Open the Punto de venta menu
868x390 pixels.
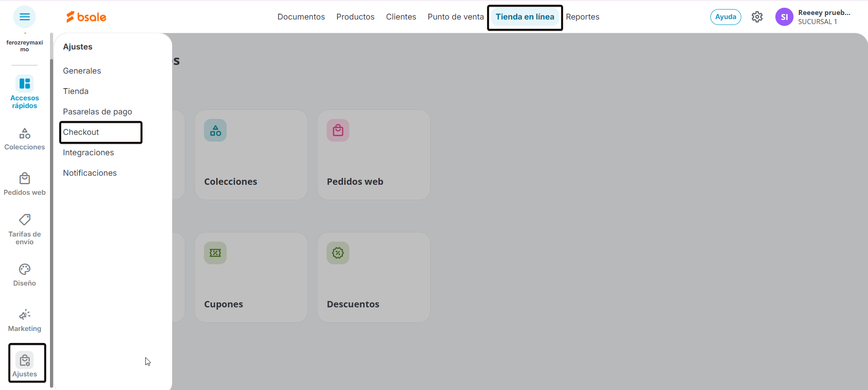click(x=456, y=17)
